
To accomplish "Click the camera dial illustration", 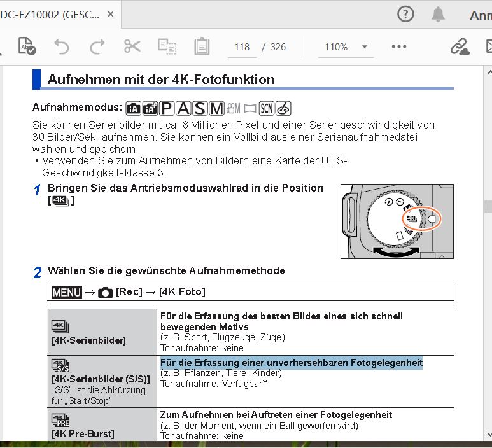I will (x=397, y=221).
